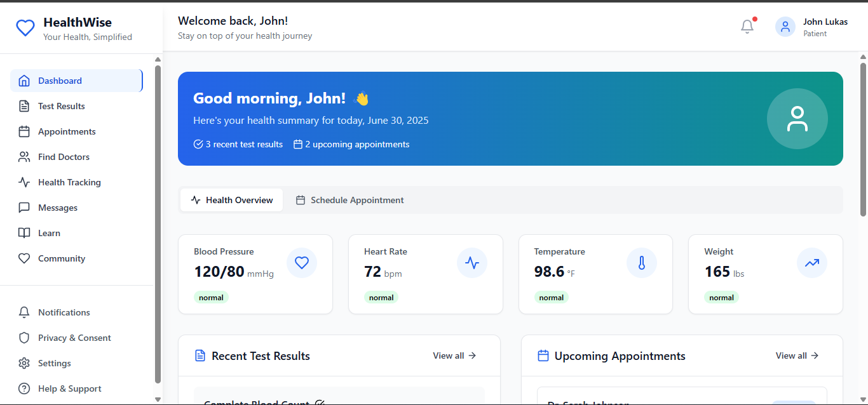The width and height of the screenshot is (868, 405).
Task: Open Test Results in the sidebar menu
Action: [76, 106]
